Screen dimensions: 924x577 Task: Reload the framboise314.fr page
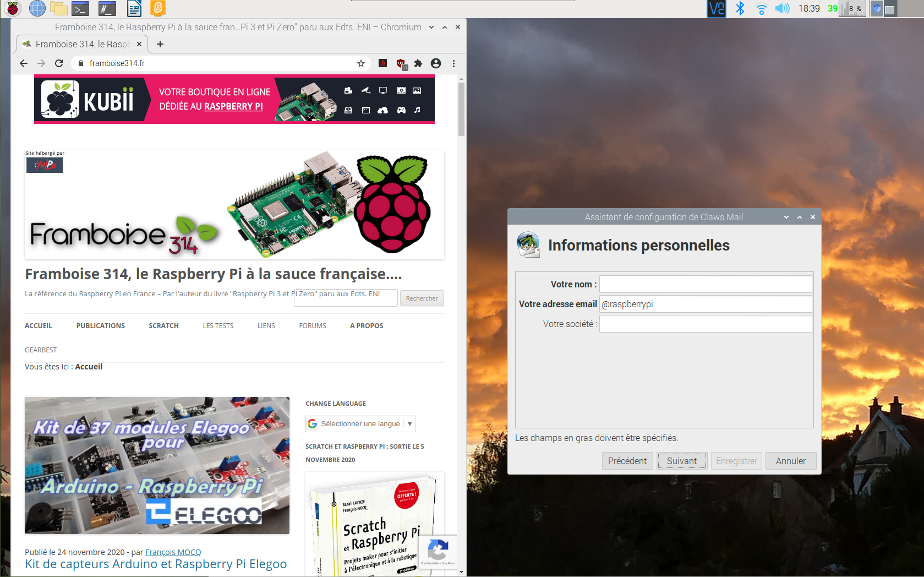59,63
